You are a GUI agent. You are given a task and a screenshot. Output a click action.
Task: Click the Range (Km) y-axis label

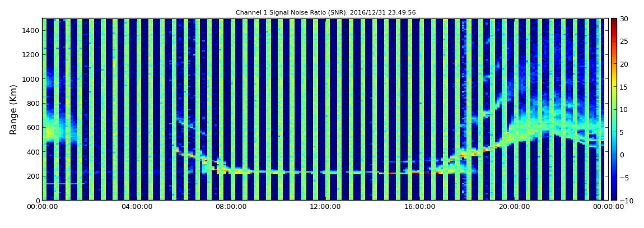click(x=13, y=109)
